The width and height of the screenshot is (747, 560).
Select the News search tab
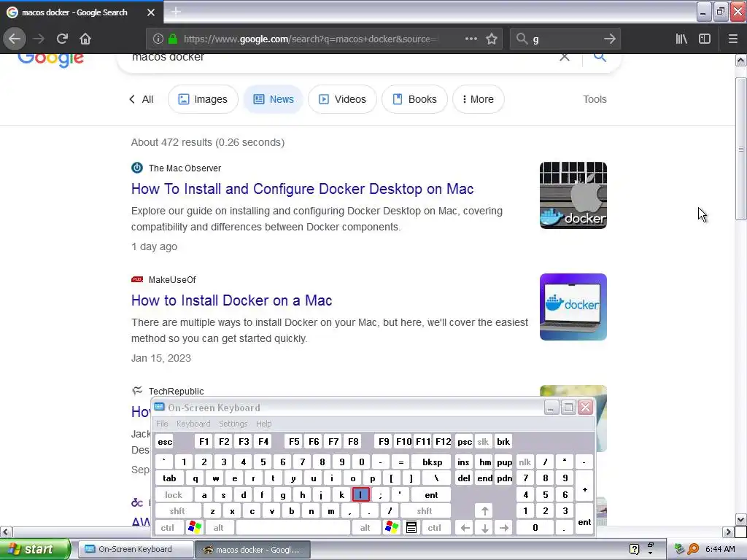coord(274,99)
